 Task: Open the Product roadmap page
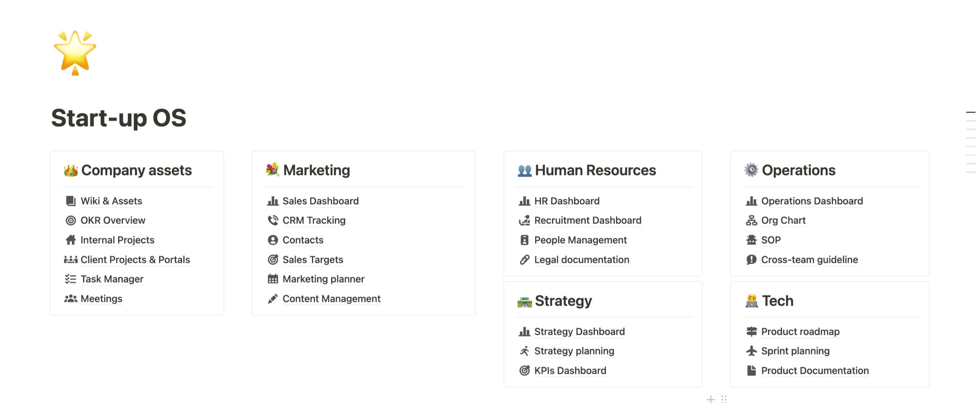pos(800,331)
